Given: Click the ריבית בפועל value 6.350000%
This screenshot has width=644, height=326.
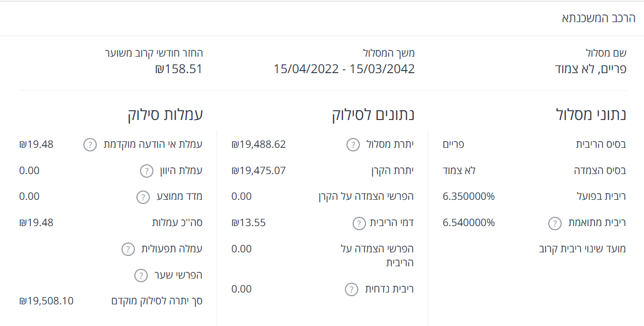Looking at the screenshot, I should click(x=468, y=197).
